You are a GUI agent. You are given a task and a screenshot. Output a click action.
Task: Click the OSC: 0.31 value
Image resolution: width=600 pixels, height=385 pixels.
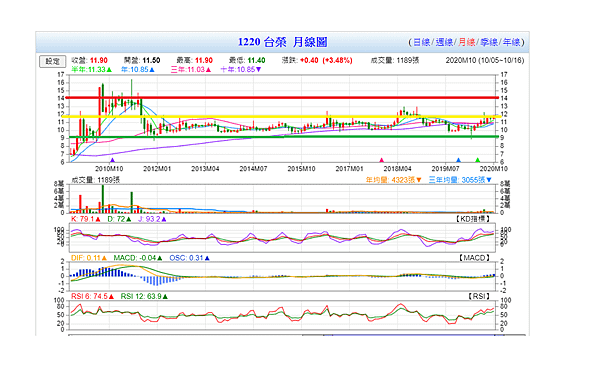click(189, 258)
